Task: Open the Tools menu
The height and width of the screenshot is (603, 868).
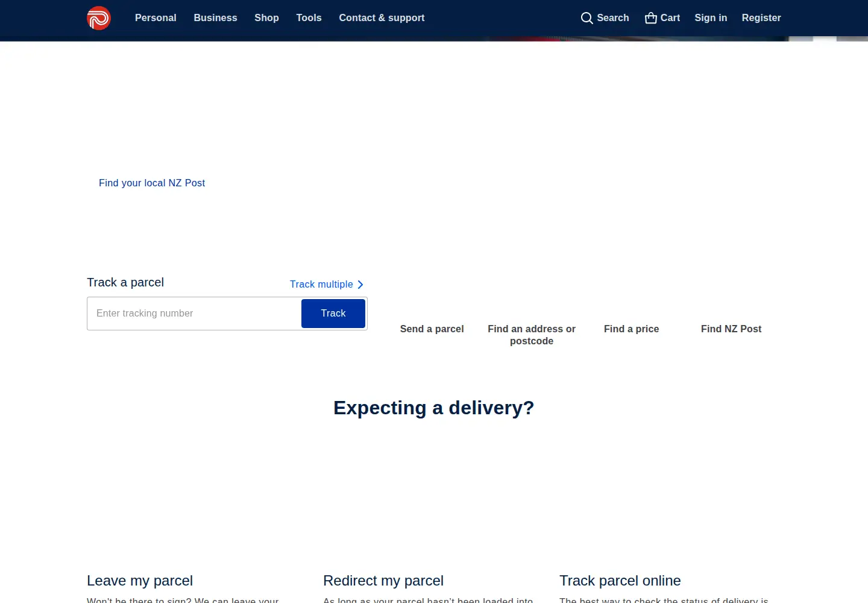Action: pyautogui.click(x=309, y=18)
